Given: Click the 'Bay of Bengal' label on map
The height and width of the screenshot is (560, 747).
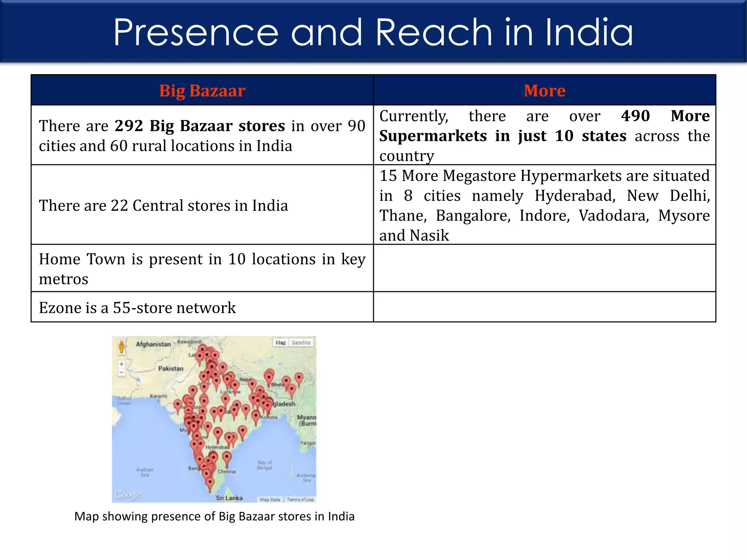Looking at the screenshot, I should (265, 465).
